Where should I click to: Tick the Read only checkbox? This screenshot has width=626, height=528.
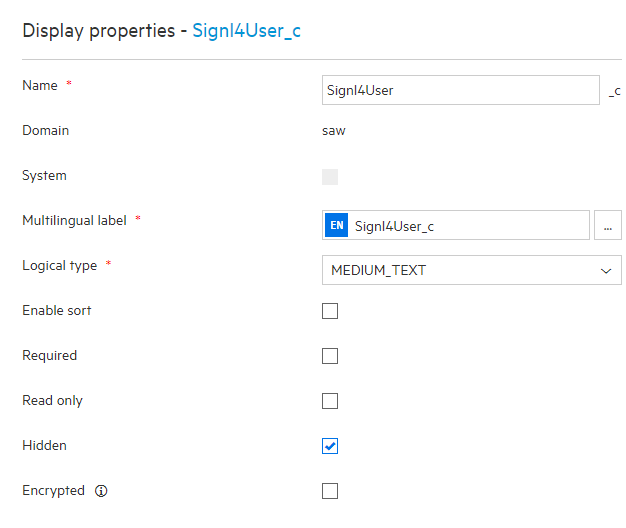coord(330,401)
